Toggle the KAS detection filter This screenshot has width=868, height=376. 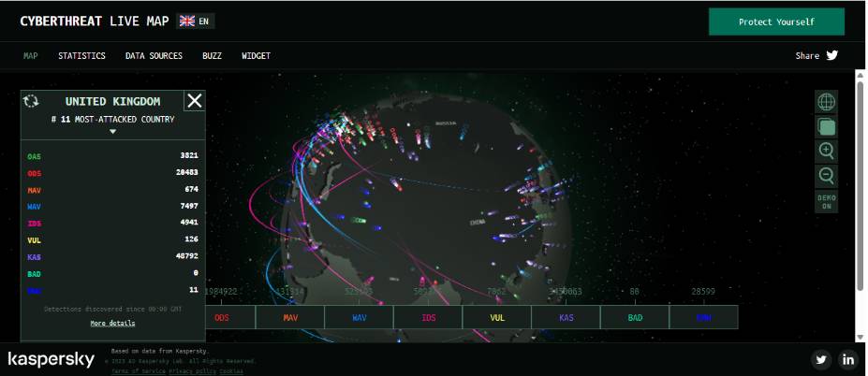pos(566,318)
